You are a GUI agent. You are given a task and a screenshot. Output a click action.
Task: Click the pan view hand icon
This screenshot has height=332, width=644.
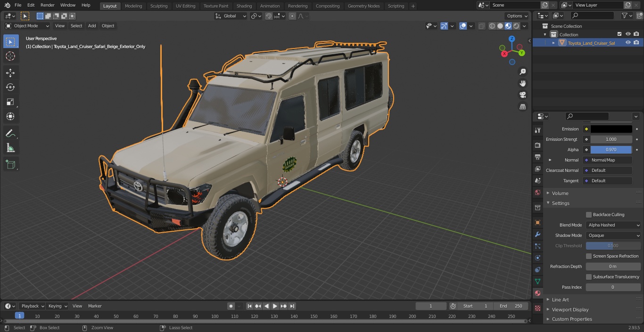(522, 83)
